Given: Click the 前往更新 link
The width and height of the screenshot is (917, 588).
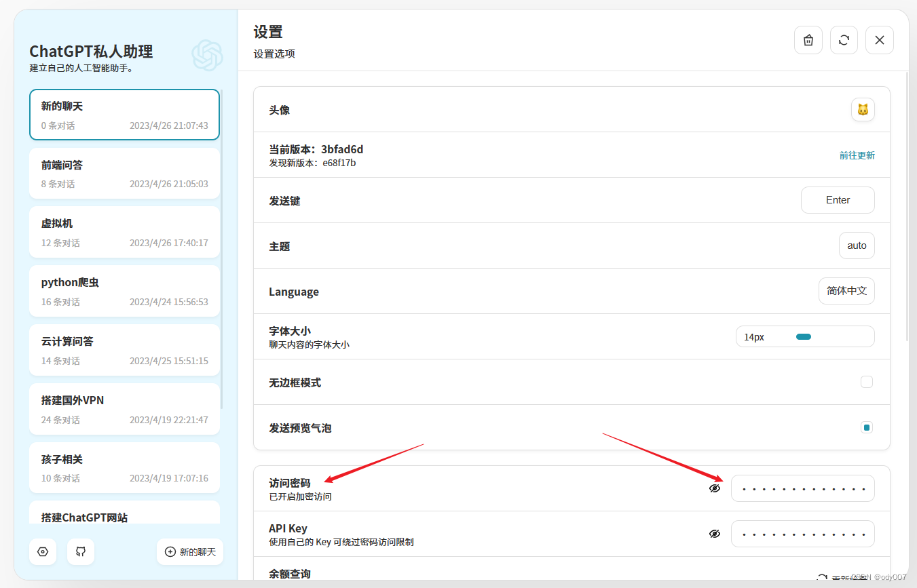Looking at the screenshot, I should coord(857,155).
